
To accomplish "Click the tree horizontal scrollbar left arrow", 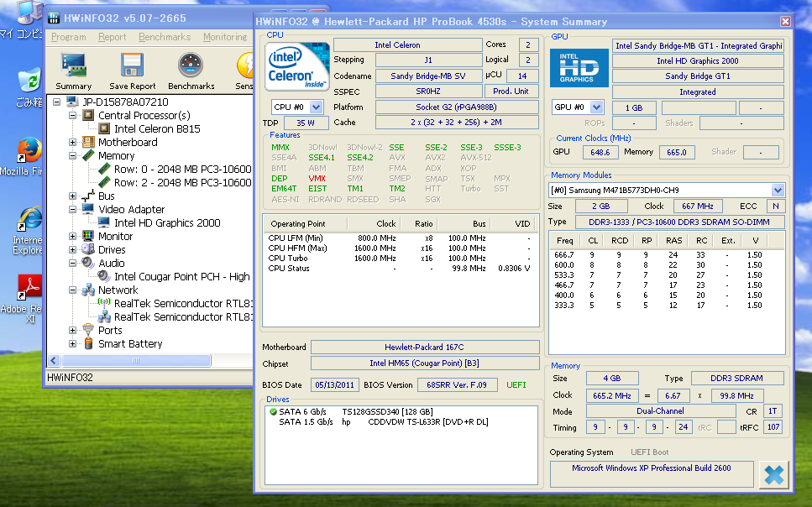I will pyautogui.click(x=54, y=360).
